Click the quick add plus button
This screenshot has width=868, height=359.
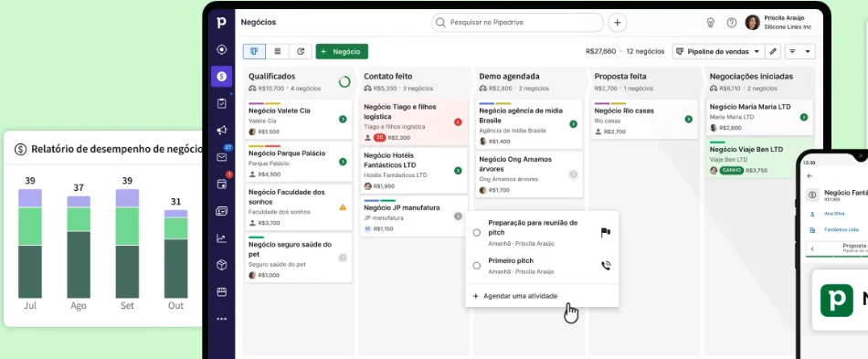point(618,23)
